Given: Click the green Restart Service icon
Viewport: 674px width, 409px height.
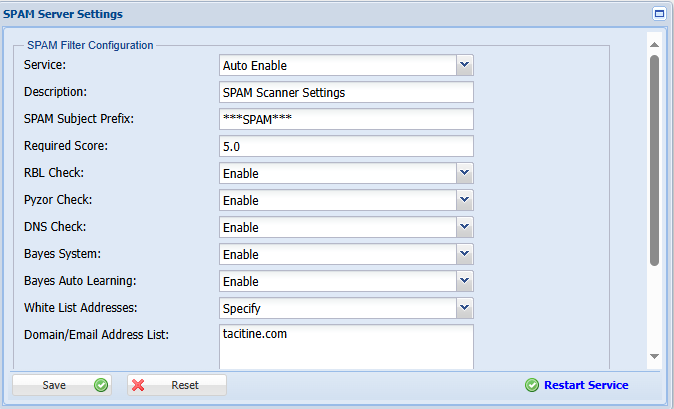Looking at the screenshot, I should click(x=533, y=385).
